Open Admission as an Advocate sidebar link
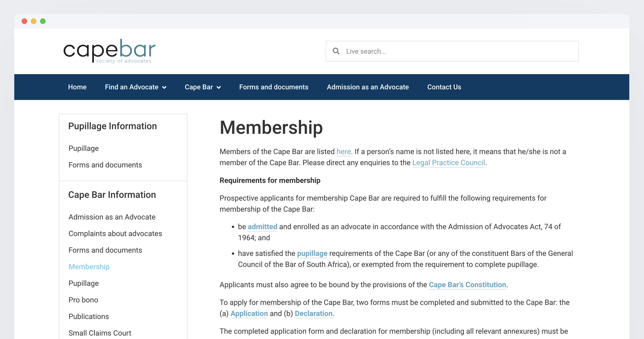Screen dimensions: 644x339 point(112,217)
